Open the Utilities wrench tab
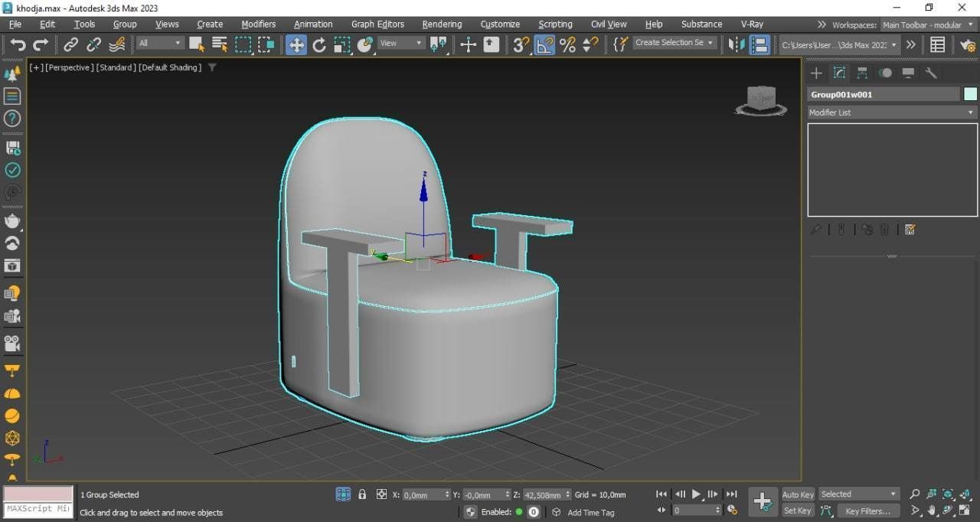Viewport: 980px width, 522px height. click(931, 73)
